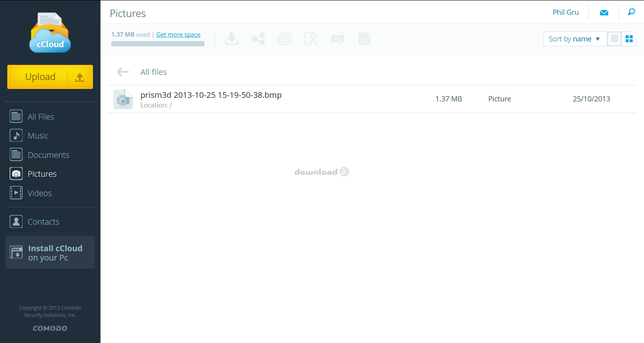Viewport: 644px width, 343px height.
Task: Click the Cut toolbar icon
Action: pos(311,39)
